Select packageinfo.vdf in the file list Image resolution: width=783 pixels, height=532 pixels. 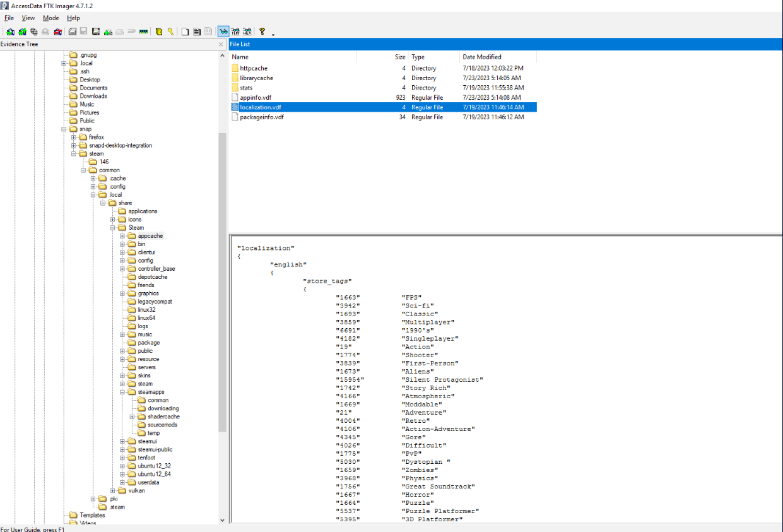coord(382,117)
